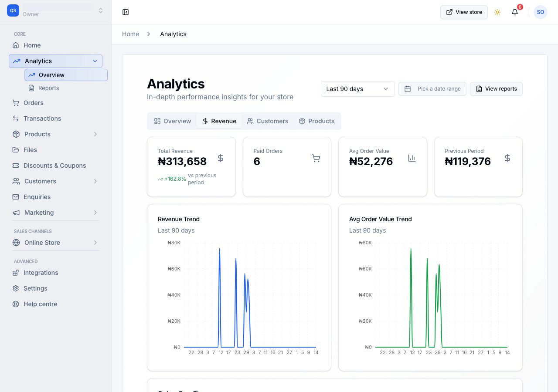558x392 pixels.
Task: Click the Orders cart icon in sidebar
Action: pyautogui.click(x=16, y=103)
